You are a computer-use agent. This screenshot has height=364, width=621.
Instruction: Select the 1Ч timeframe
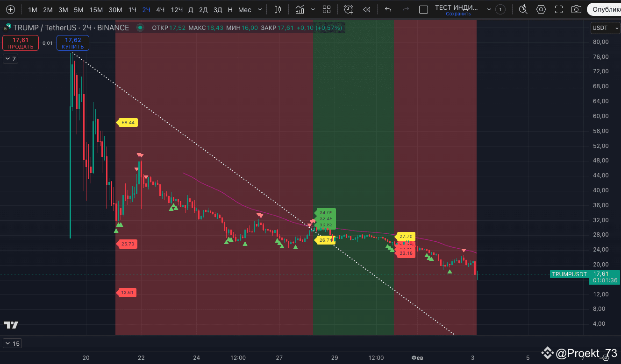[x=133, y=10]
